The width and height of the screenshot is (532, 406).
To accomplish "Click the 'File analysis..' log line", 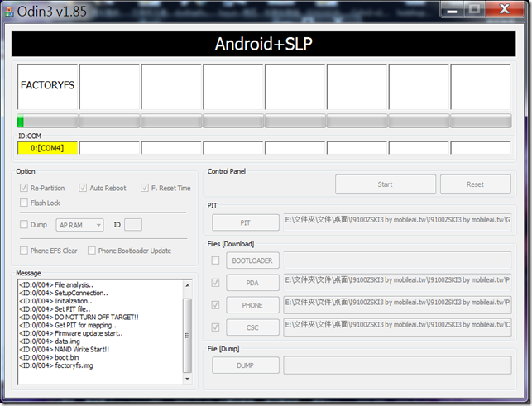I will pos(56,285).
